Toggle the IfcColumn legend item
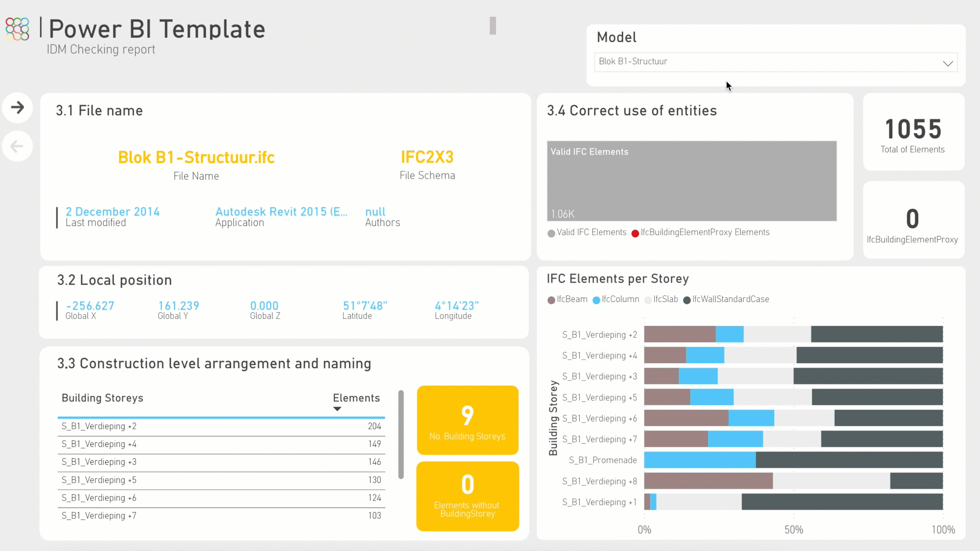 (616, 299)
